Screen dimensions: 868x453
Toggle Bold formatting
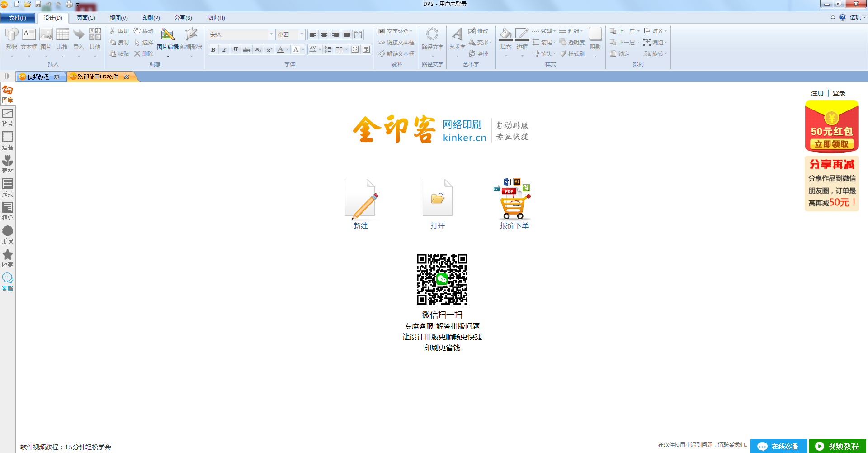tap(213, 49)
